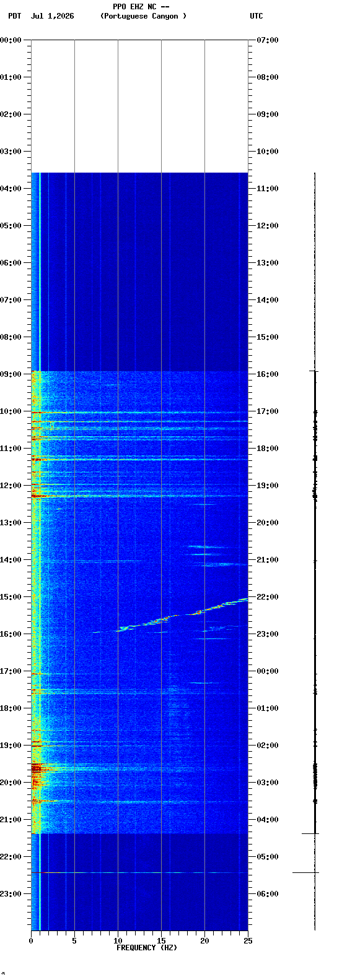Click the PDT time label "15:00"
This screenshot has height=980, width=342.
(11, 597)
